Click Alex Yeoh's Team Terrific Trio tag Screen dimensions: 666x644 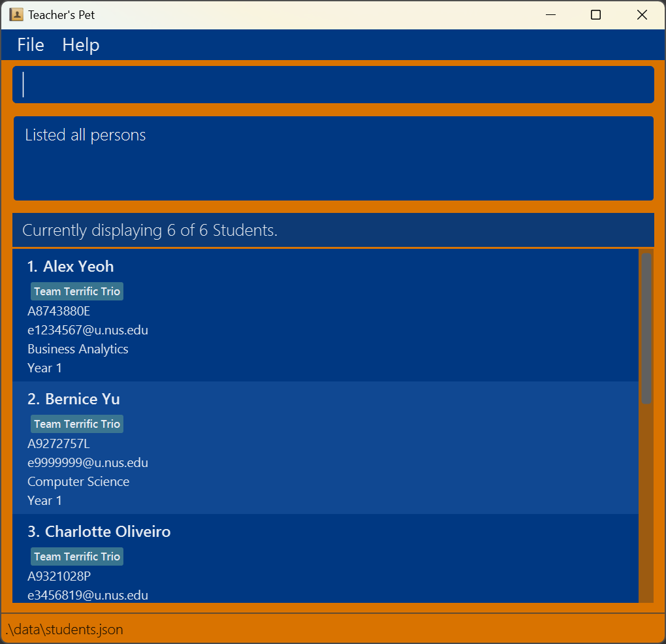[77, 291]
